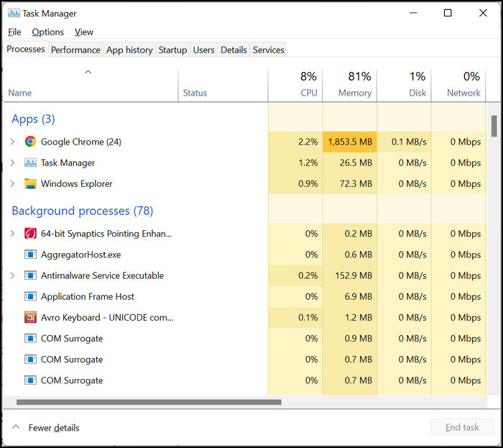Switch to the Users tab
Screen dimensions: 503x448
pyautogui.click(x=203, y=50)
